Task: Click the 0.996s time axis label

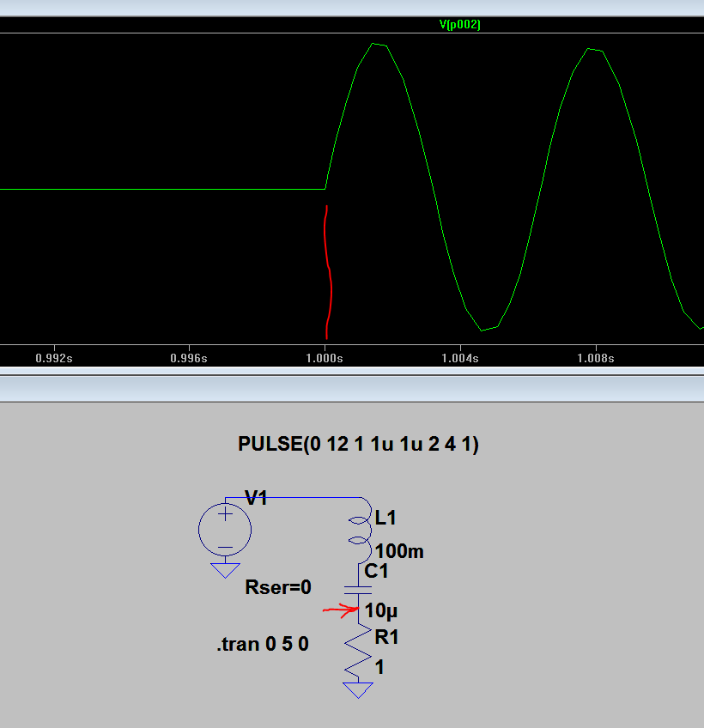Action: click(x=189, y=358)
